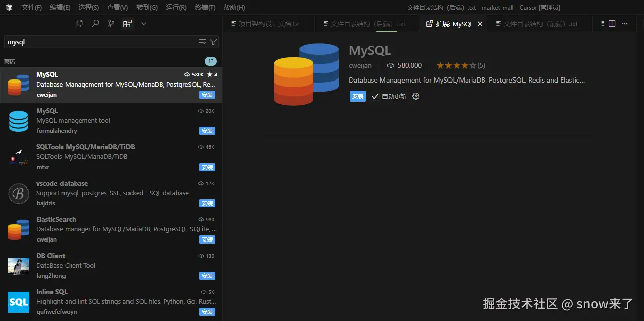Click the 'qufiwefefwoyn' publisher name
The image size is (644, 321).
click(x=56, y=312)
